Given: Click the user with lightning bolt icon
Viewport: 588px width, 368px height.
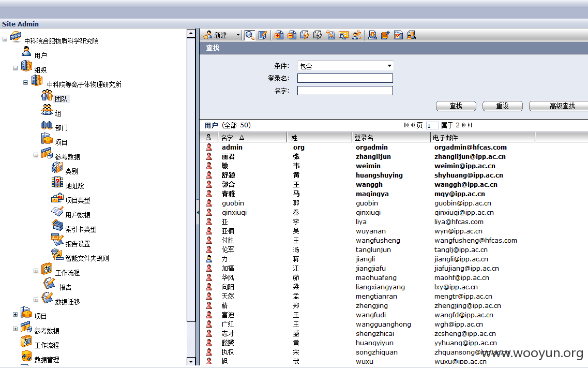Looking at the screenshot, I should click(x=357, y=35).
